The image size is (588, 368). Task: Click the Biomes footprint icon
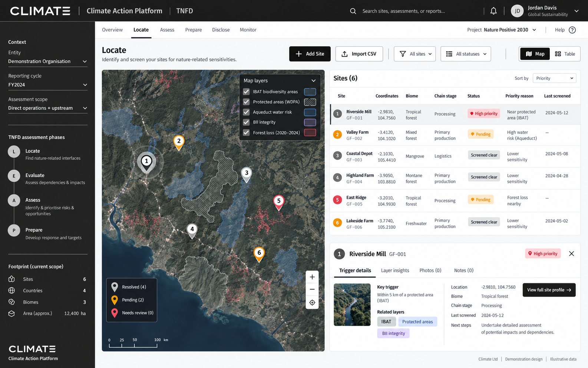pos(11,302)
